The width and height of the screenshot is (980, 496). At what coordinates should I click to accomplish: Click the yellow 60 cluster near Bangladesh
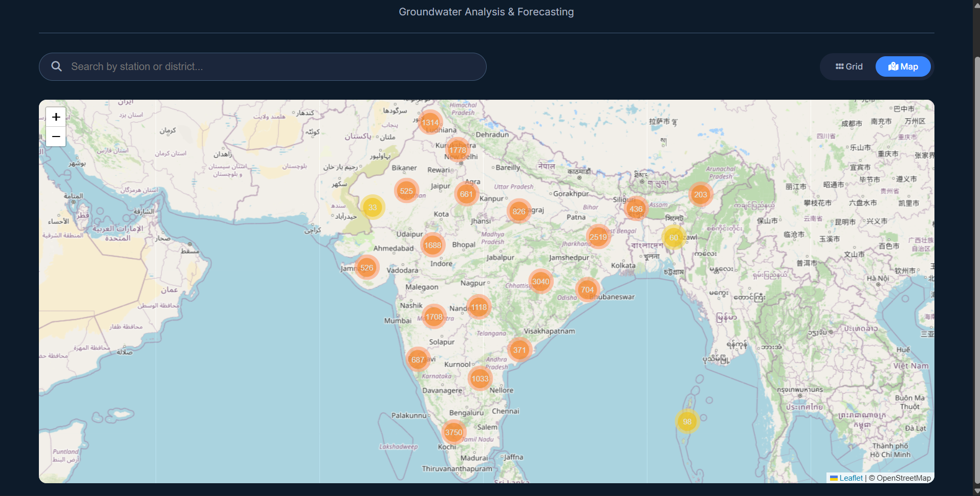674,237
